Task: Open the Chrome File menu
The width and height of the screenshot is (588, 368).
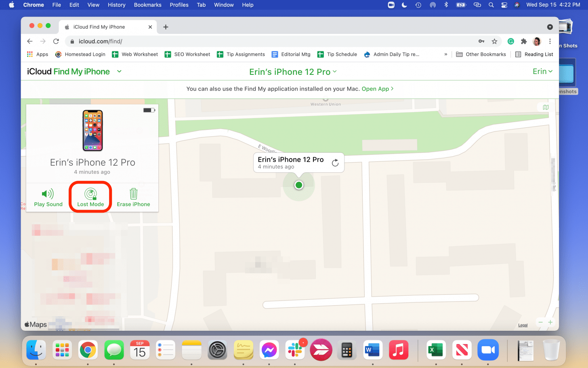Action: 57,5
